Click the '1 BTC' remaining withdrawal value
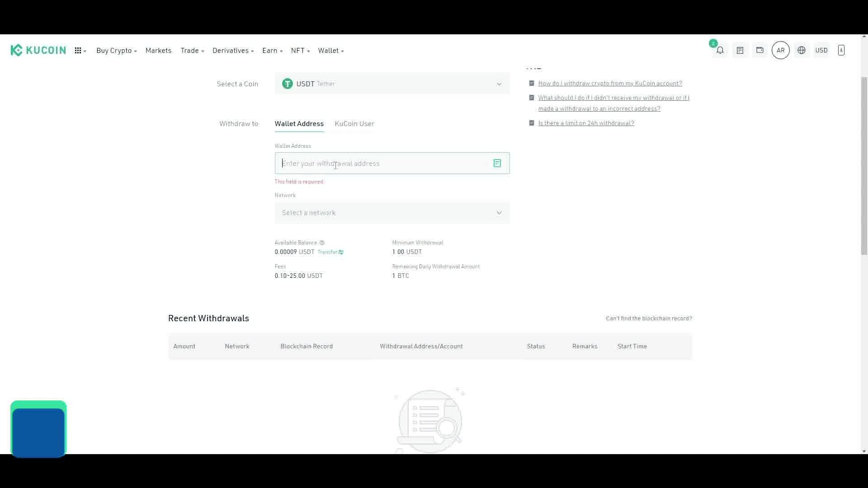The height and width of the screenshot is (488, 868). coord(401,276)
